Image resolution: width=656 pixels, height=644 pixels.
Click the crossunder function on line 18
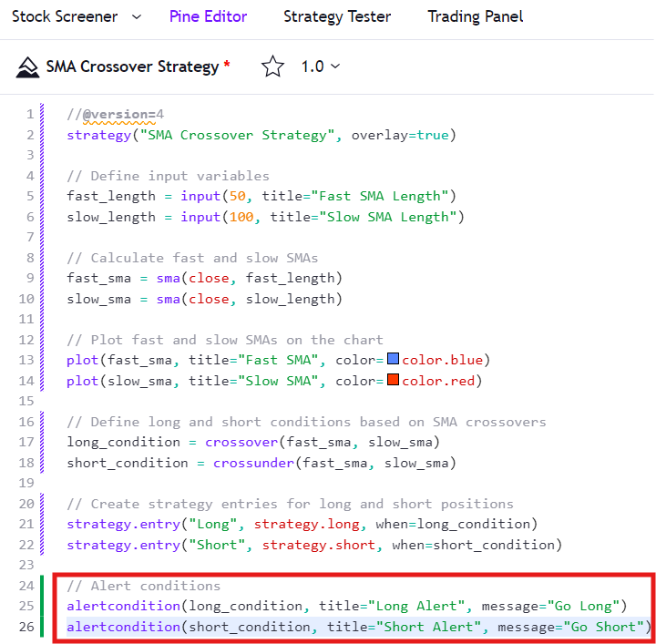coord(253,464)
